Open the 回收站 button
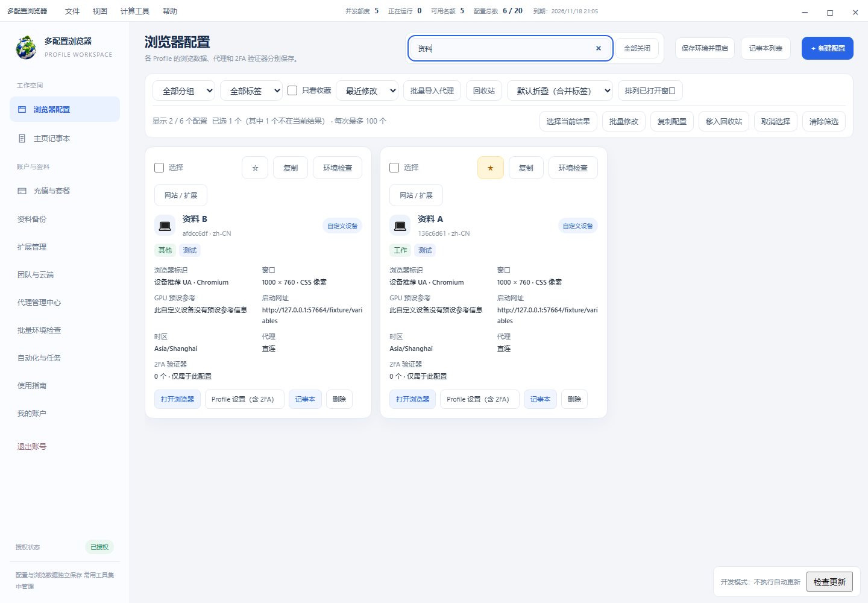 484,91
